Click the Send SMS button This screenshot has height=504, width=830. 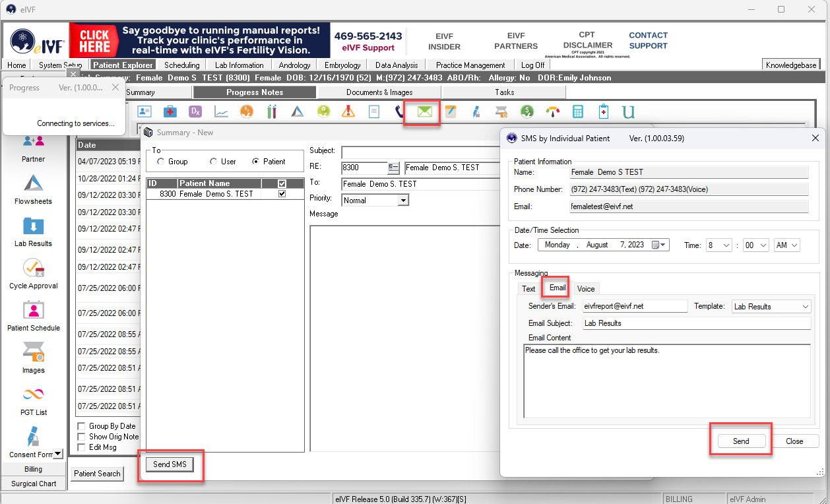click(x=170, y=464)
